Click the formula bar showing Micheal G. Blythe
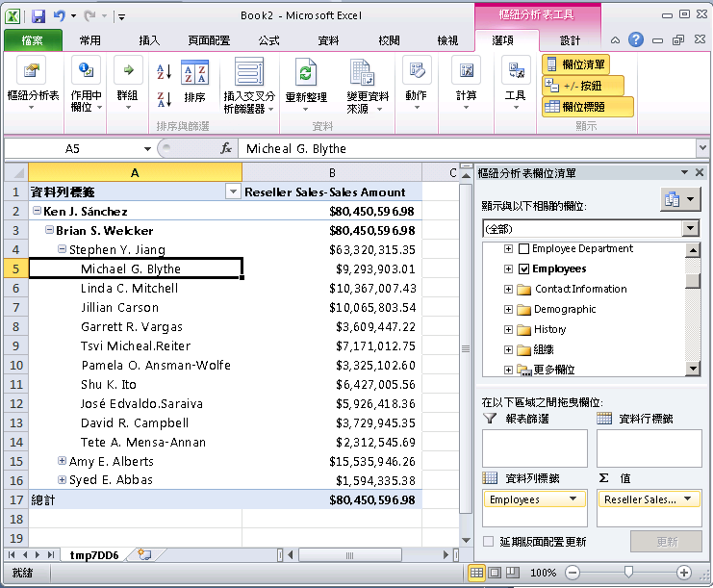Screen dimensions: 713x588 (467, 148)
